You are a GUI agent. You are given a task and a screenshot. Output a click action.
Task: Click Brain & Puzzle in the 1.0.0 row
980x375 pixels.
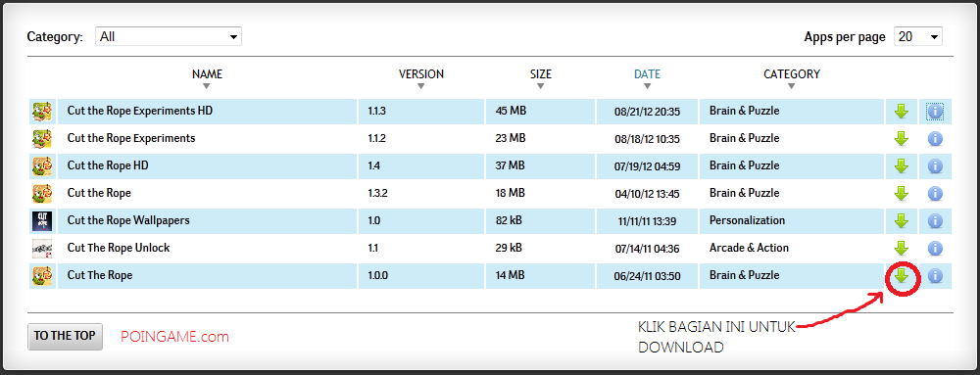745,276
